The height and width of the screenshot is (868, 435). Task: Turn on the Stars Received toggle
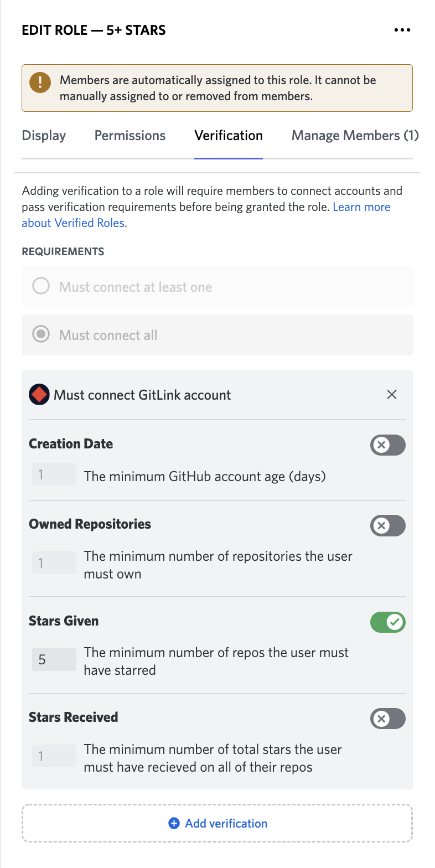[x=387, y=719]
